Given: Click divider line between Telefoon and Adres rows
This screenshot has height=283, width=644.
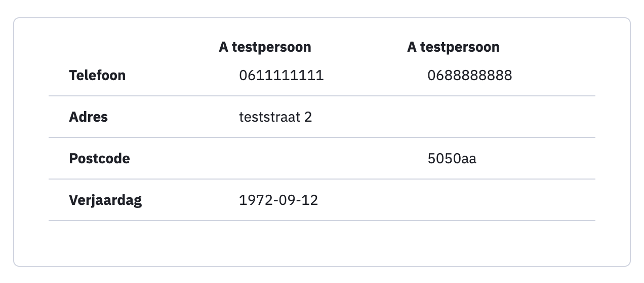Looking at the screenshot, I should pyautogui.click(x=322, y=96).
